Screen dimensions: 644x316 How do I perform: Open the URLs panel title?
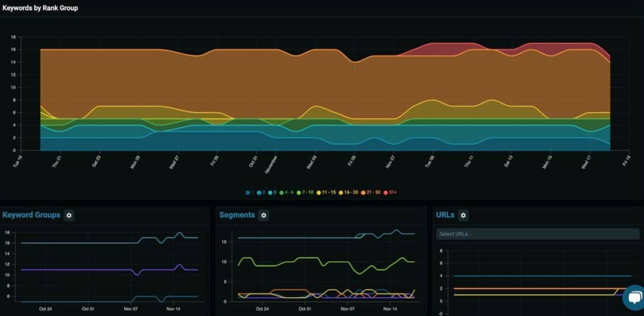coord(445,215)
